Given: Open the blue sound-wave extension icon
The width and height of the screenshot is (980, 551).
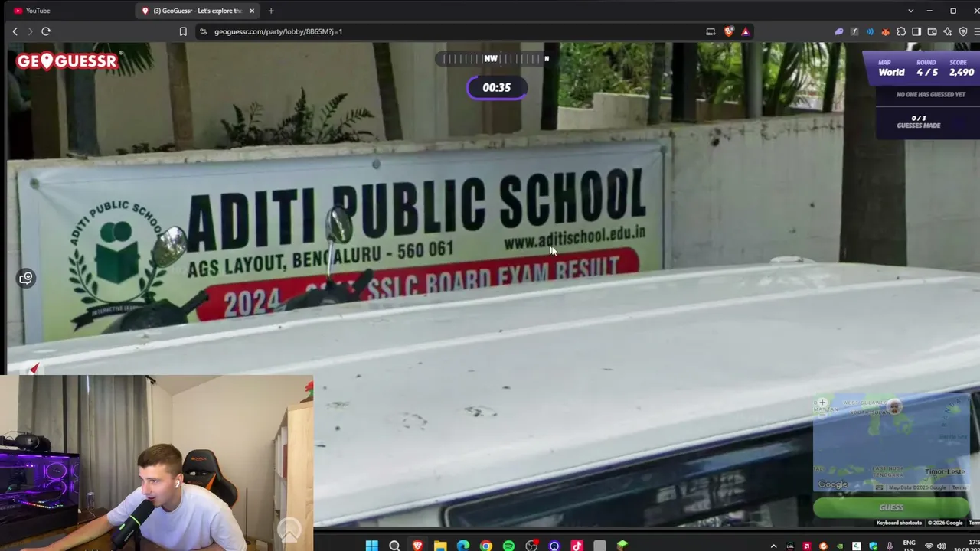Looking at the screenshot, I should coord(870,31).
